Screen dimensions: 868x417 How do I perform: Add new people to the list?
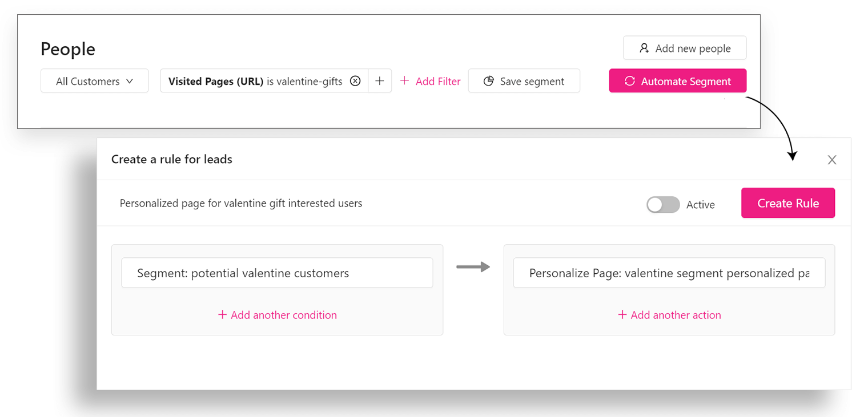685,48
